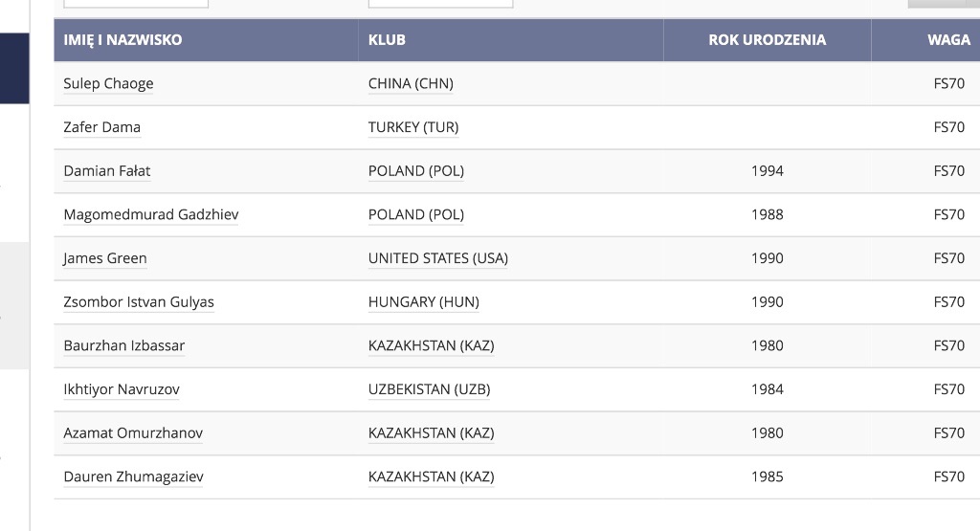The image size is (980, 531).
Task: Open UZBEKISTAN (UZB) club link
Action: point(430,389)
